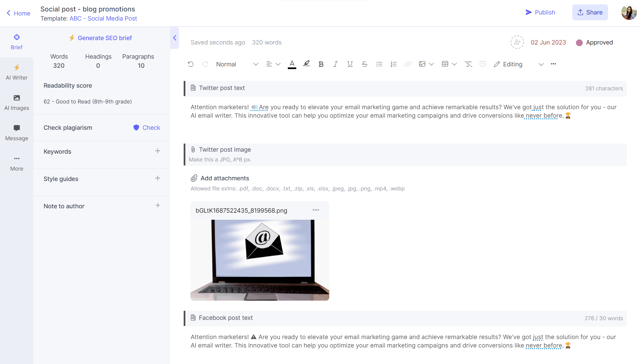Image resolution: width=640 pixels, height=364 pixels.
Task: Insert a bulleted list
Action: [x=379, y=64]
